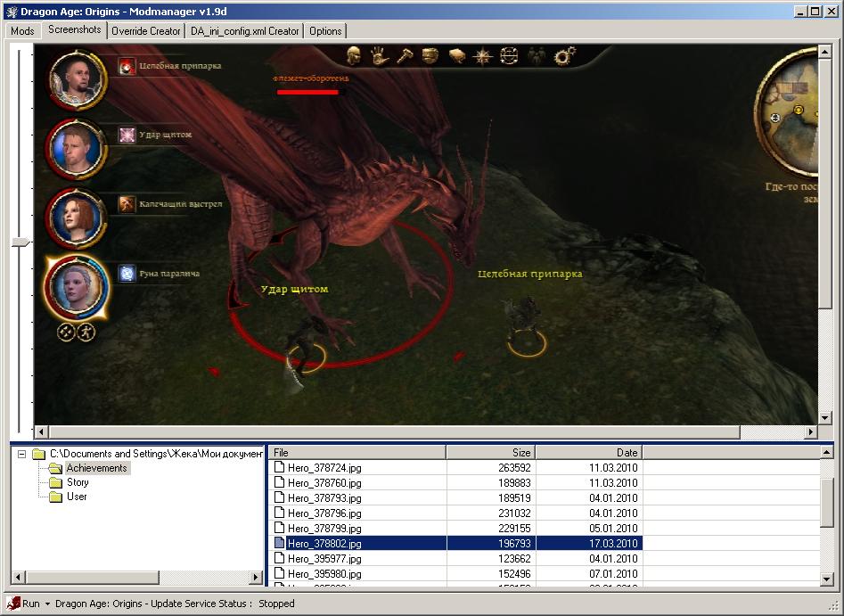Click the selected white-haired female portrait
Image resolution: width=844 pixels, height=616 pixels.
coord(77,288)
